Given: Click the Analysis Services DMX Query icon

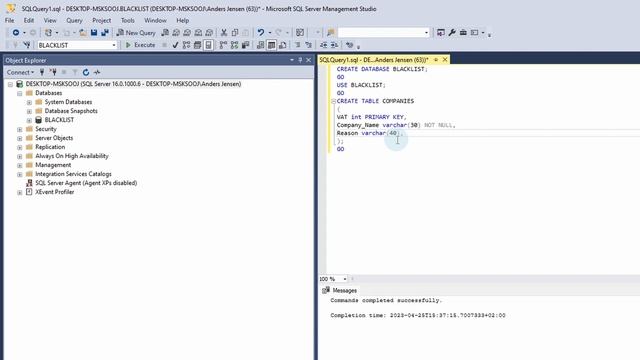Looking at the screenshot, I should (187, 33).
